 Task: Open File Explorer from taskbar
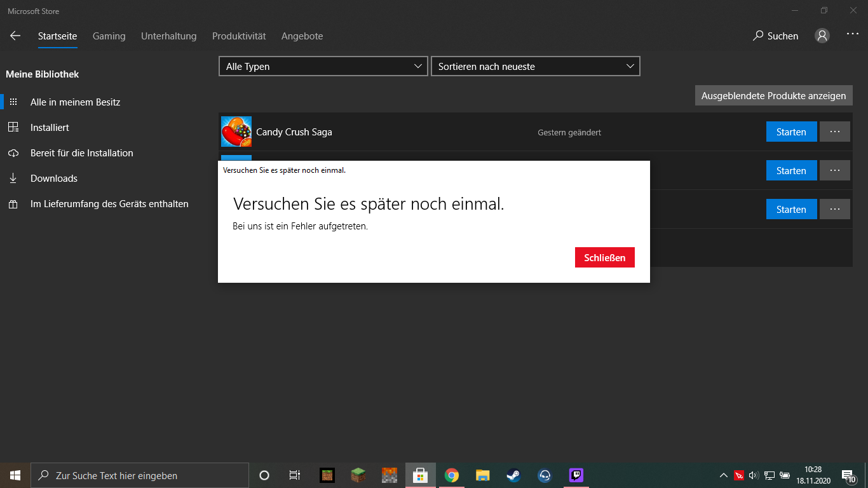(x=483, y=475)
